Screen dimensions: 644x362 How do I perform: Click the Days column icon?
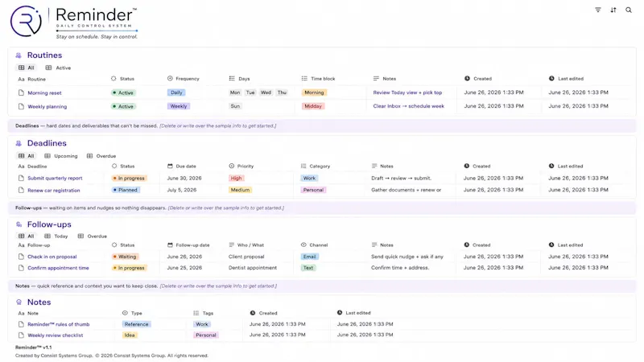(232, 78)
